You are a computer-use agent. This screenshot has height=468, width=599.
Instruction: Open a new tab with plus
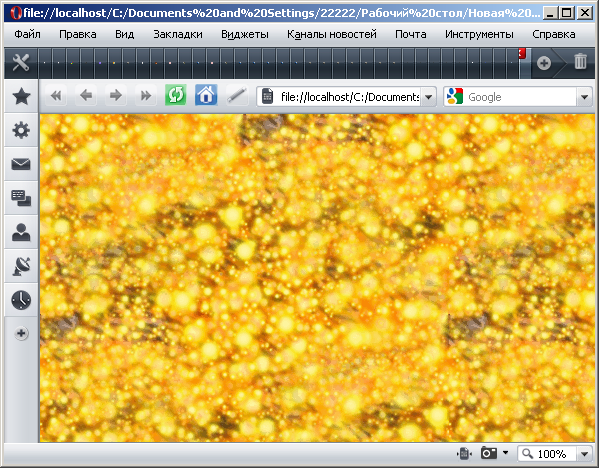pyautogui.click(x=544, y=63)
